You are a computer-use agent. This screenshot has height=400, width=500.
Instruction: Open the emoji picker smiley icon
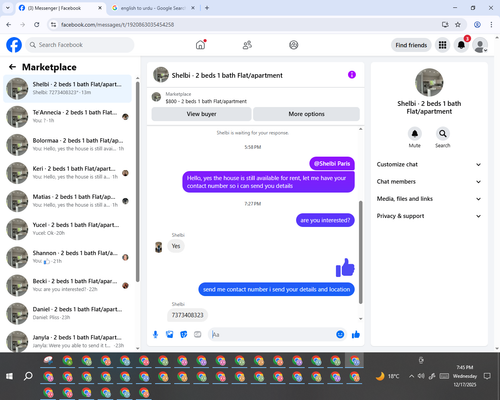click(x=340, y=334)
